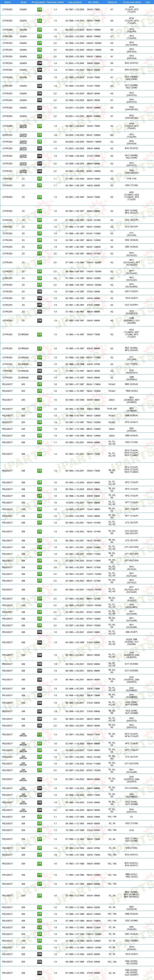Viewport: 154px width, 980px height.
Task: Click petrol icon in Peugeot 205 B6D (XU5JA) row
Action: click(40, 384)
